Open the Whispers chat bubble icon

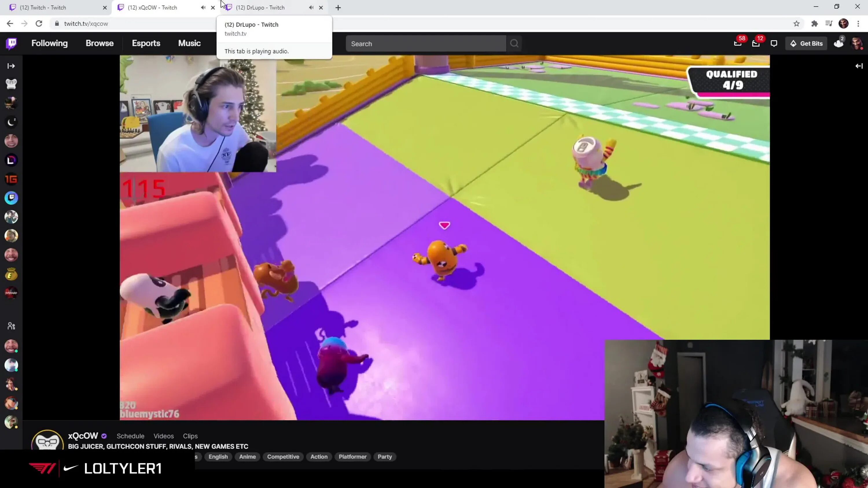[x=774, y=43]
